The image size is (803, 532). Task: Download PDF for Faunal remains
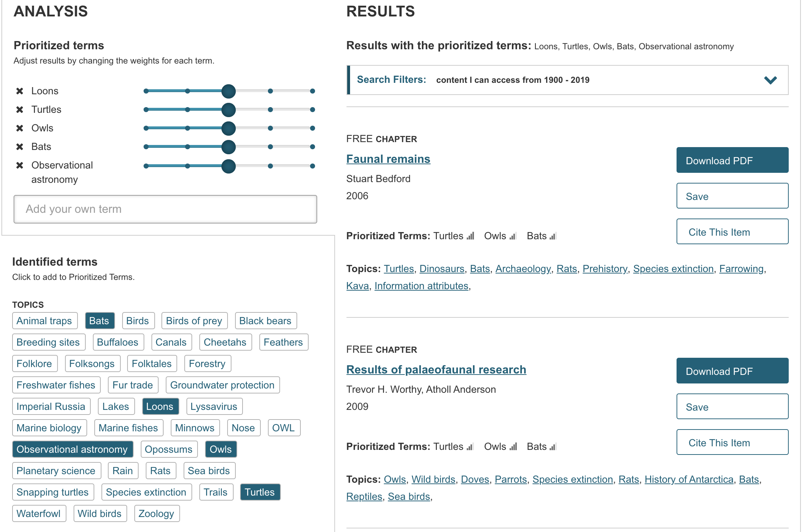coord(732,160)
